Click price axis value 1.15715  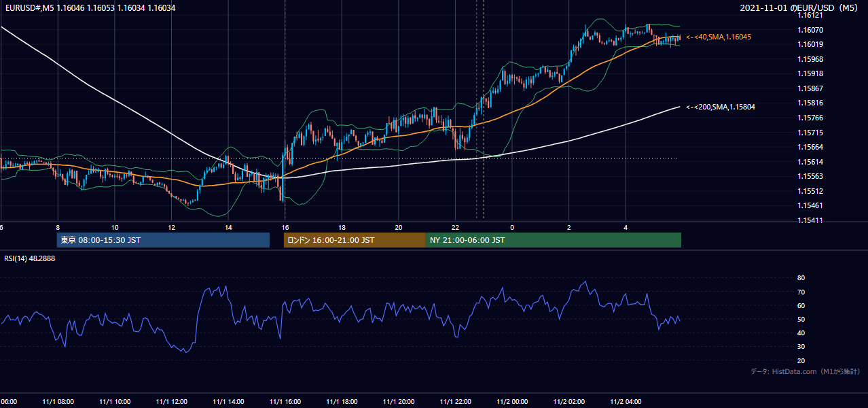pyautogui.click(x=810, y=133)
